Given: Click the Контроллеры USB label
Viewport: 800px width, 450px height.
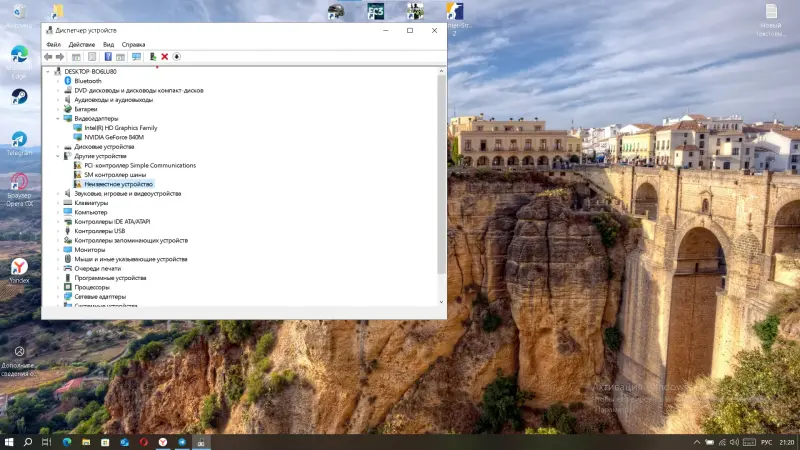Looking at the screenshot, I should click(x=99, y=231).
